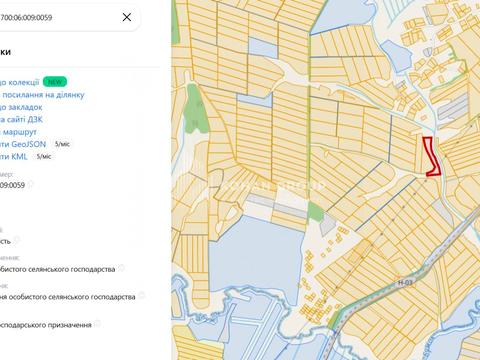This screenshot has height=360, width=480.
Task: Download the parcel as GeoJSON
Action: [x=23, y=144]
